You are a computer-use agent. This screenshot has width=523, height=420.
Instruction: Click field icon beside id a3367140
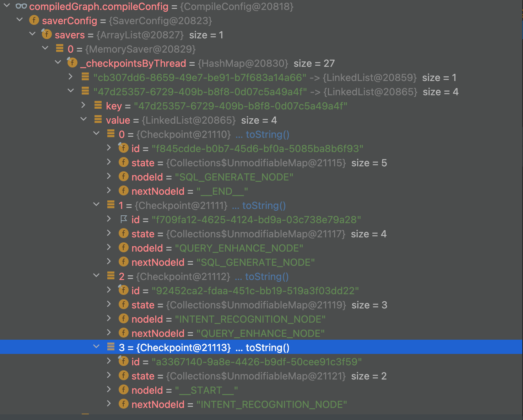[123, 361]
